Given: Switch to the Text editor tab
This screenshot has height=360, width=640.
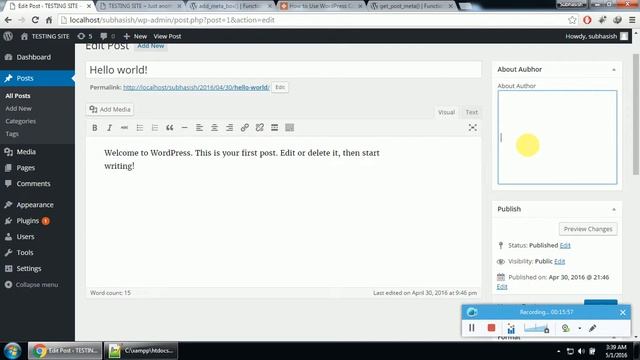Looking at the screenshot, I should [471, 112].
